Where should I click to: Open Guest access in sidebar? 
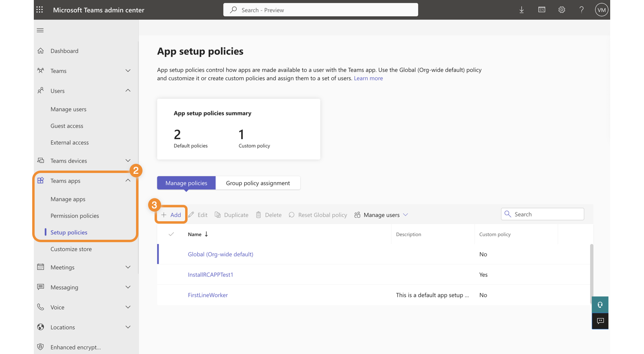tap(67, 126)
